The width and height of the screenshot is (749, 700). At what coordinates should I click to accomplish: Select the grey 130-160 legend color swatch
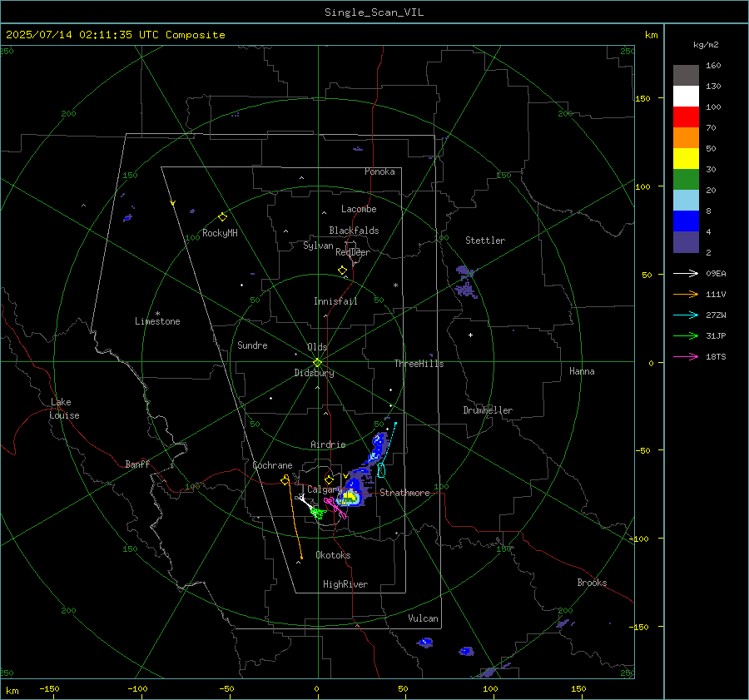[x=686, y=76]
